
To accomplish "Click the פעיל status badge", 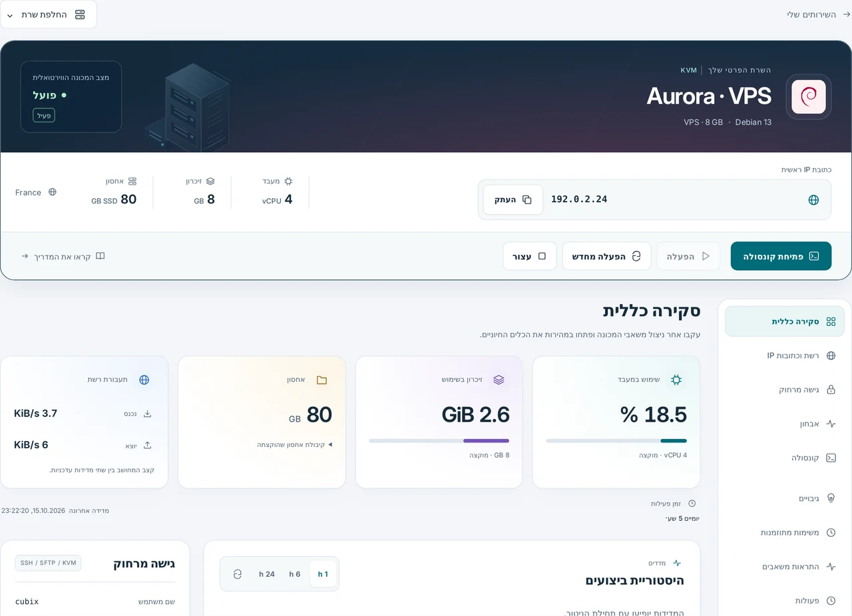I will point(44,115).
